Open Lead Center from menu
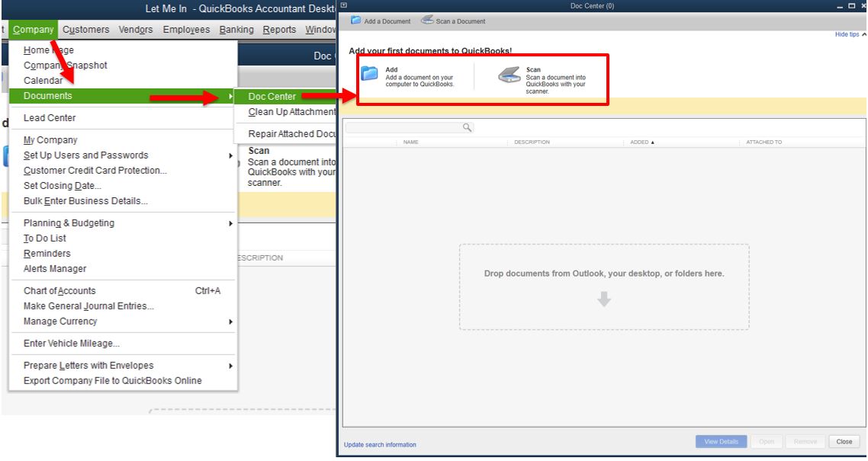 coord(50,118)
